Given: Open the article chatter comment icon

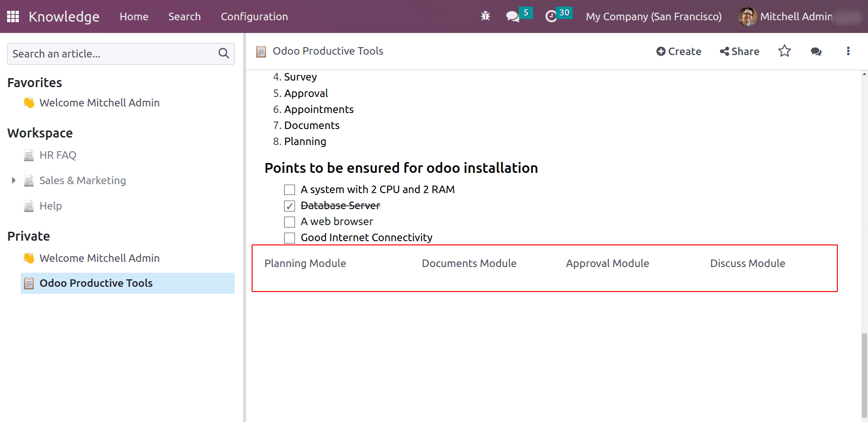Looking at the screenshot, I should tap(816, 51).
